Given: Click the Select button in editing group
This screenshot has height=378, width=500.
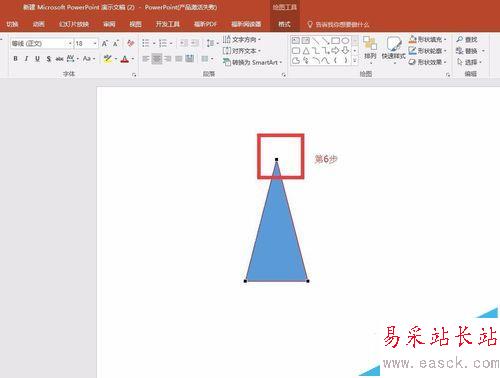Looking at the screenshot, I should (x=469, y=62).
